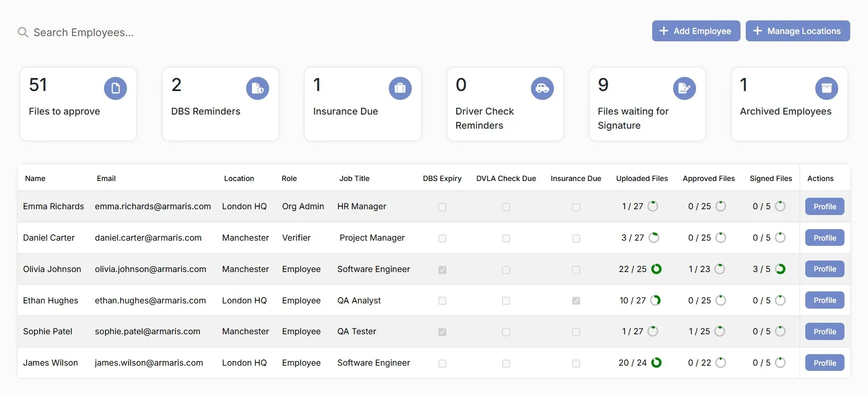
Task: Click Olivia Johnson's signed files progress ring
Action: click(x=780, y=269)
